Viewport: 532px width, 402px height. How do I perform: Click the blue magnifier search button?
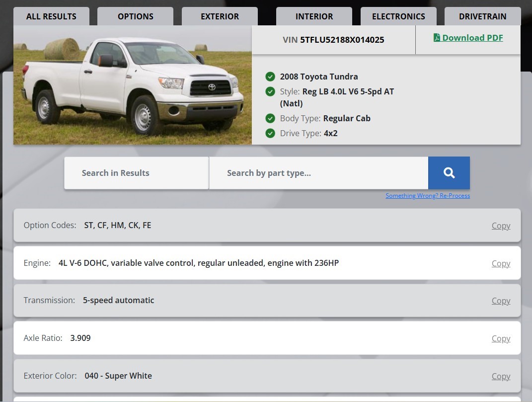point(449,173)
